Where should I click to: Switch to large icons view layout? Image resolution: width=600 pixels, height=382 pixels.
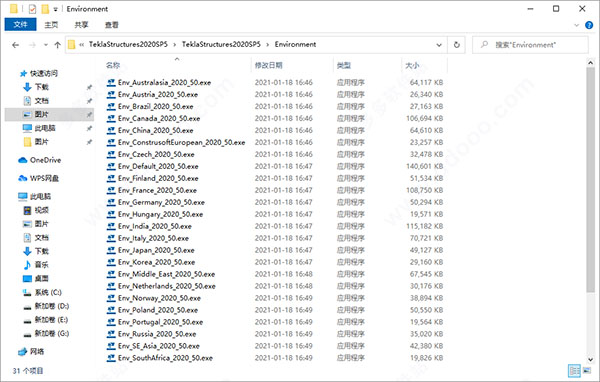coord(587,371)
